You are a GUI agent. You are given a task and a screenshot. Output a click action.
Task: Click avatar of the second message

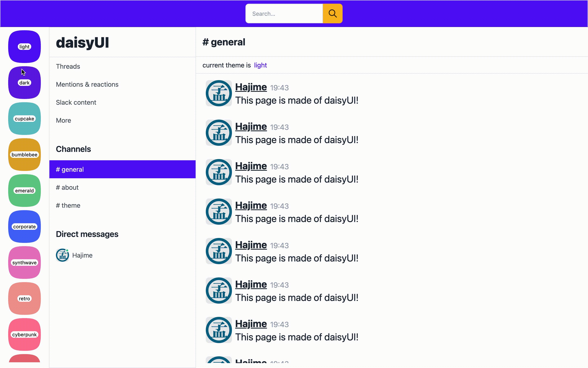point(219,133)
